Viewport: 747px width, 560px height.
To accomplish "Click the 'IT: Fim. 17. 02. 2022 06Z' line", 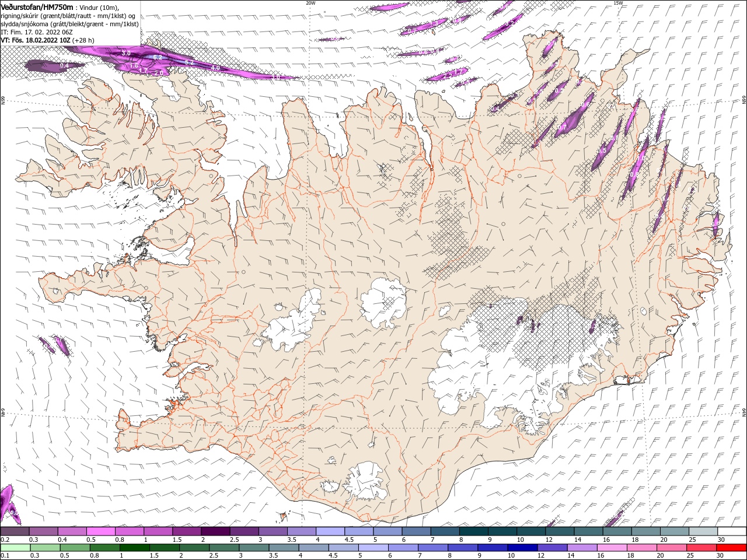I will click(36, 32).
